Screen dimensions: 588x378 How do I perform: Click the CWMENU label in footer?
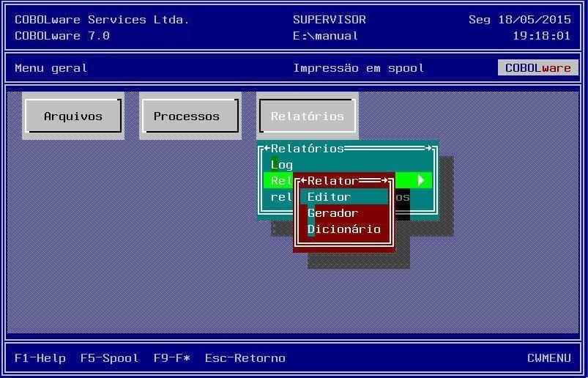click(x=549, y=357)
